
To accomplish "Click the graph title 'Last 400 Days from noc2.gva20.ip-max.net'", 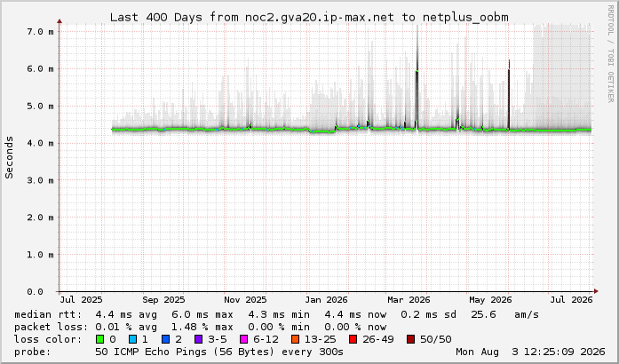I will click(x=252, y=18).
